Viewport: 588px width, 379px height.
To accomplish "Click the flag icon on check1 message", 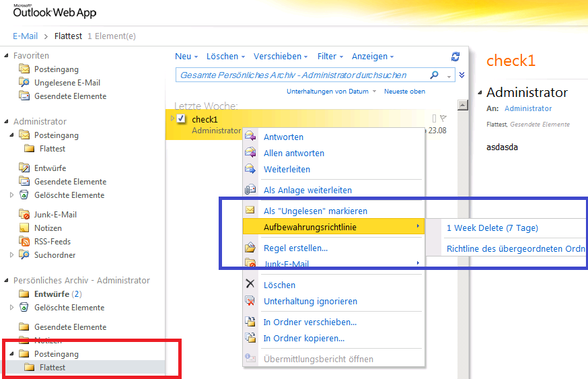I will point(443,119).
